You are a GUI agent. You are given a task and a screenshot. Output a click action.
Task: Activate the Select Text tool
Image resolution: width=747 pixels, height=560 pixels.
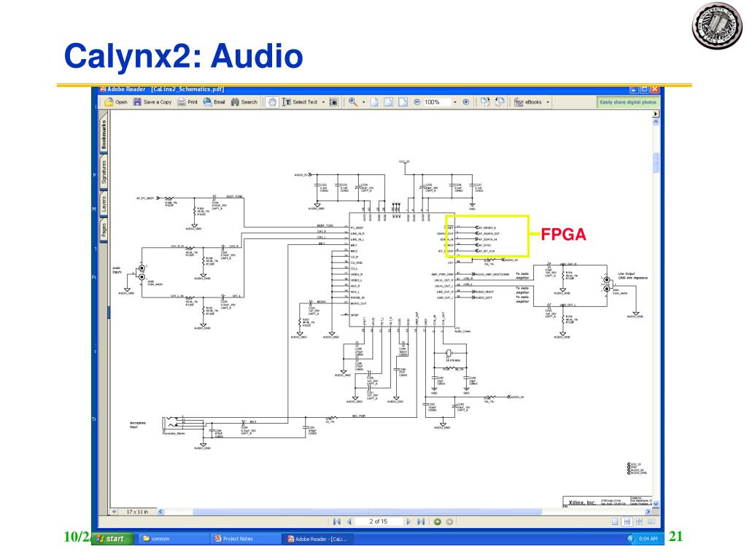click(x=300, y=102)
